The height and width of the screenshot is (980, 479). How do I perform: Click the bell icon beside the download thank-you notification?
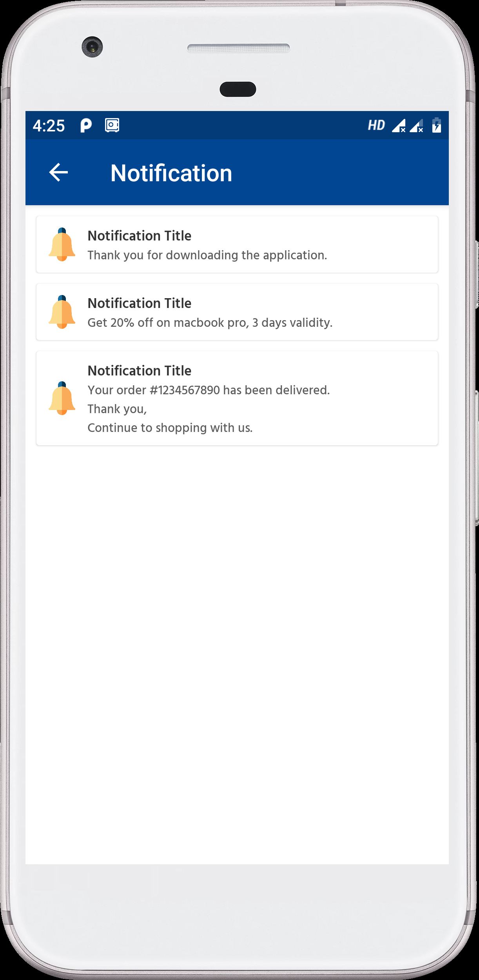[62, 244]
